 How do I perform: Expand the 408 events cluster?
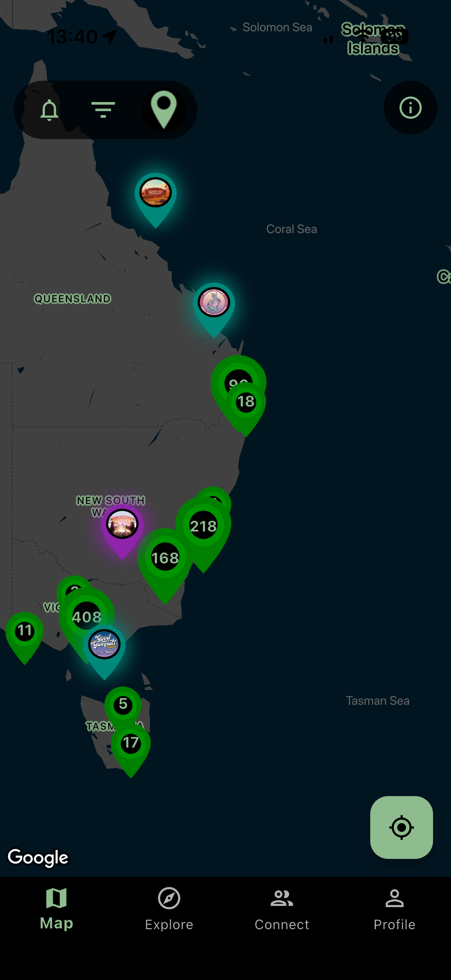click(86, 617)
